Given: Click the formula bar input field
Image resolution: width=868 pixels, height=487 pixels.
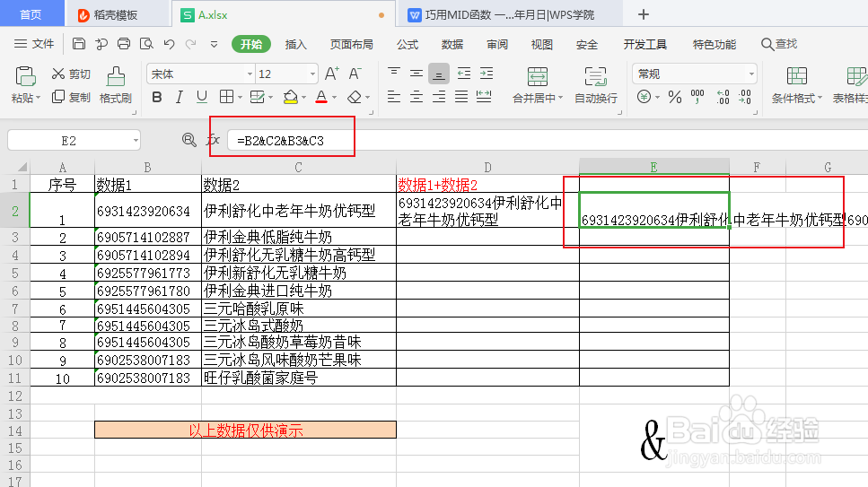Looking at the screenshot, I should point(547,141).
